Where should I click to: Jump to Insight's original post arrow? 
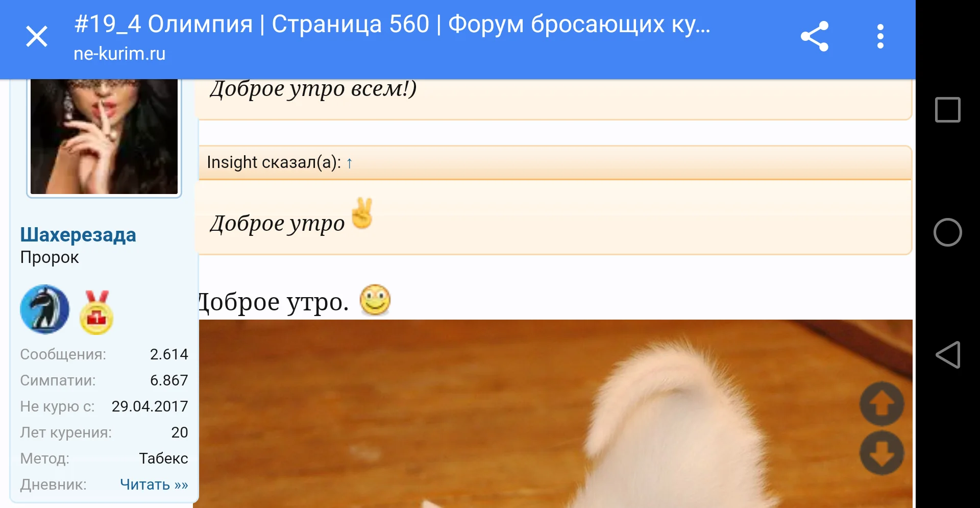point(349,163)
